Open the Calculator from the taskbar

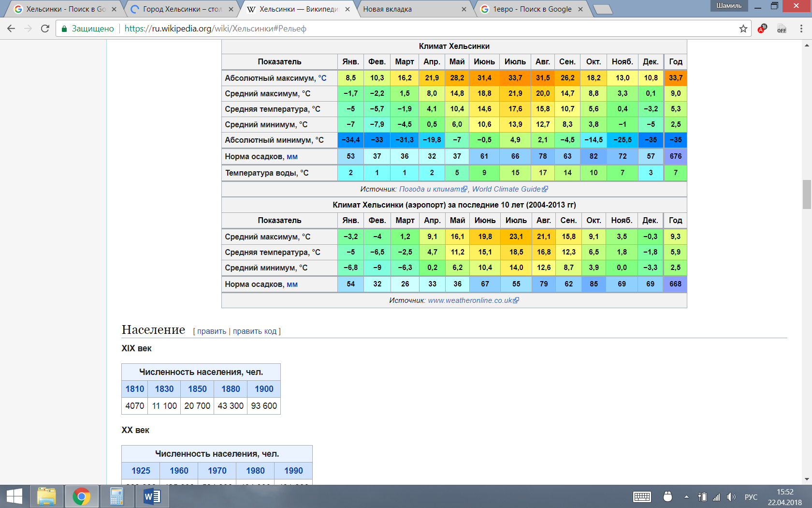pos(116,496)
